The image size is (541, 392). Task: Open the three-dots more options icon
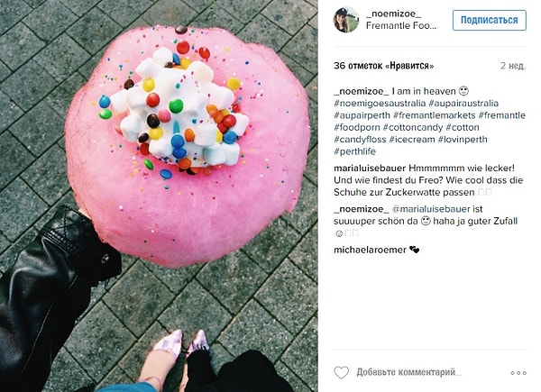point(518,373)
